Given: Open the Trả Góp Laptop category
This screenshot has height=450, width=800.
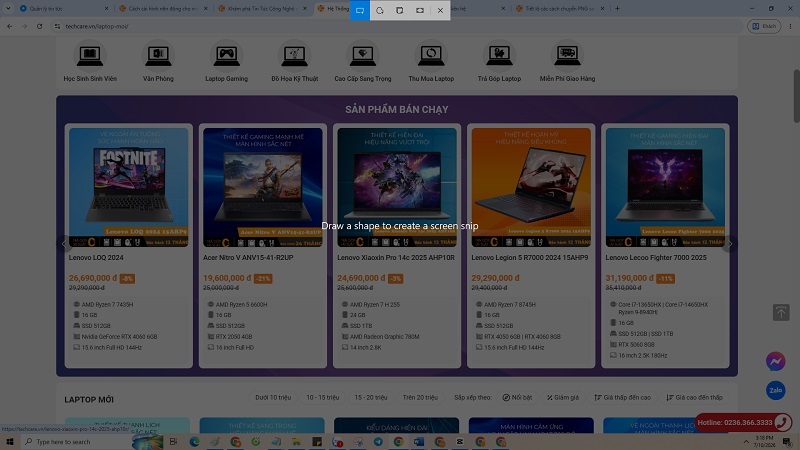Looking at the screenshot, I should pos(499,62).
